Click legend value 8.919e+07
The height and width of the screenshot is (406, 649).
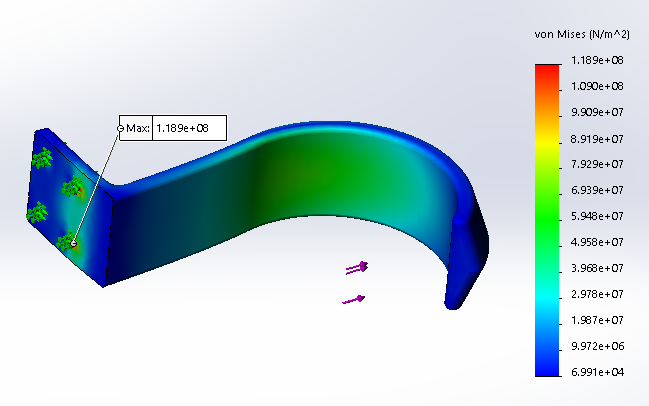pos(597,139)
